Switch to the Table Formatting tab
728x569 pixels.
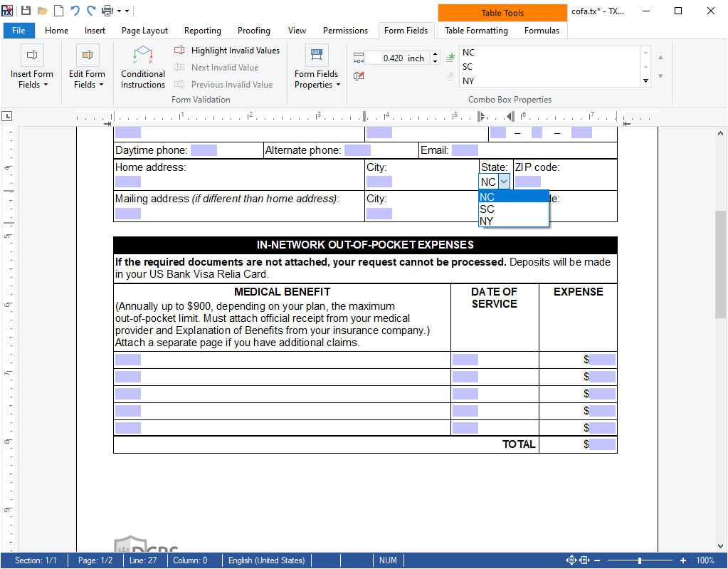point(475,31)
